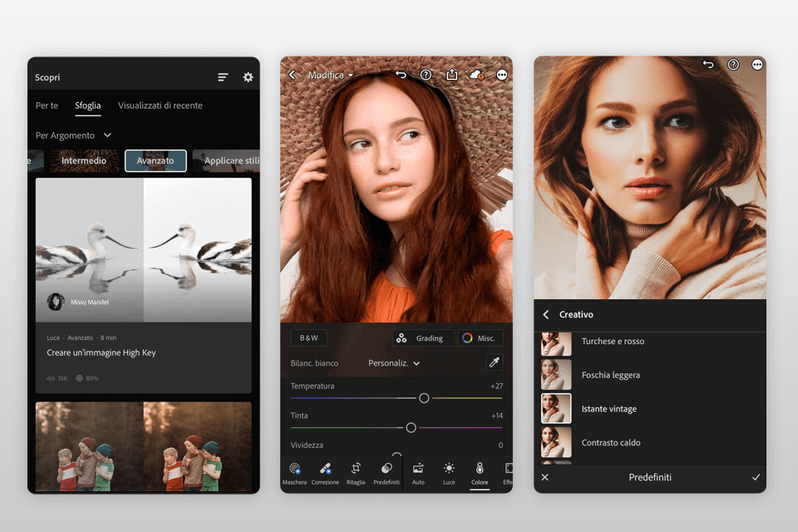
Task: Open Predefiniti presets tool
Action: [x=387, y=473]
